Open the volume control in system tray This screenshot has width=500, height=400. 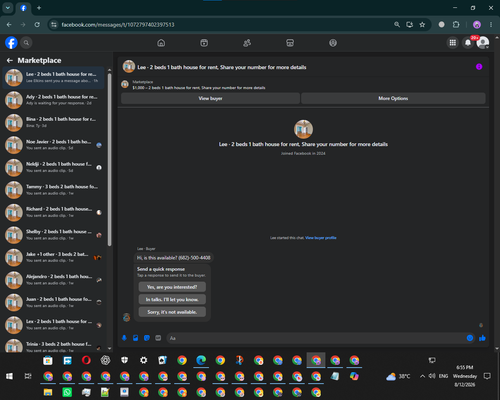(432, 376)
